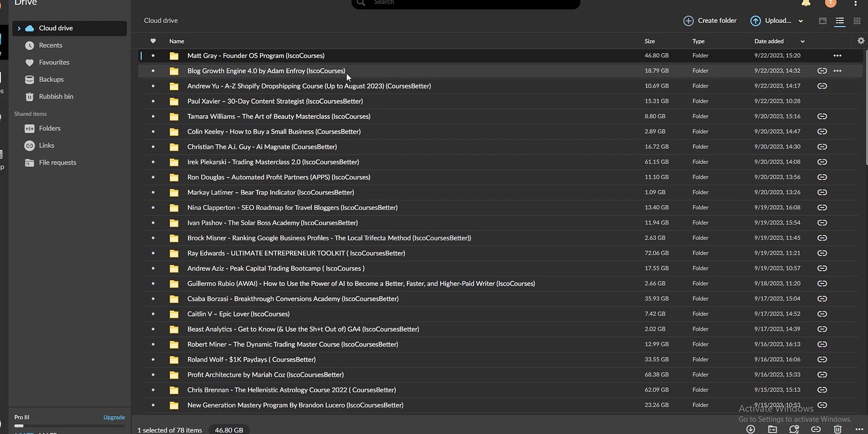Viewport: 868px width, 434px height.
Task: Click the date 9/18/2023, 11:20
Action: [x=777, y=283]
